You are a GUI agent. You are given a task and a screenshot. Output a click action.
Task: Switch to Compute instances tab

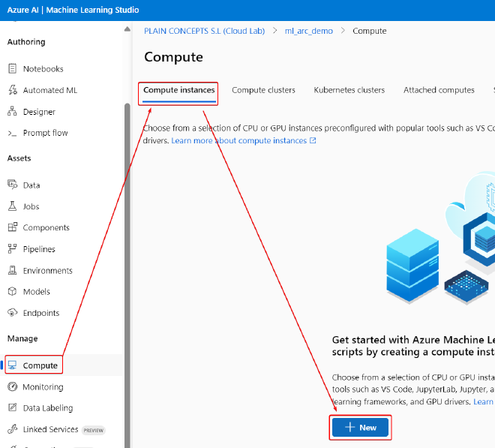pyautogui.click(x=179, y=90)
